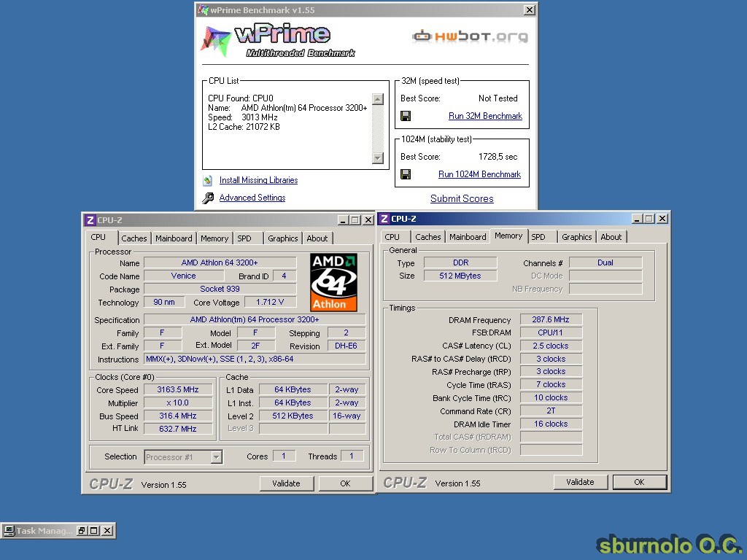Click the Instructions field MMX(+), 3DNow!
The image size is (747, 560).
255,359
